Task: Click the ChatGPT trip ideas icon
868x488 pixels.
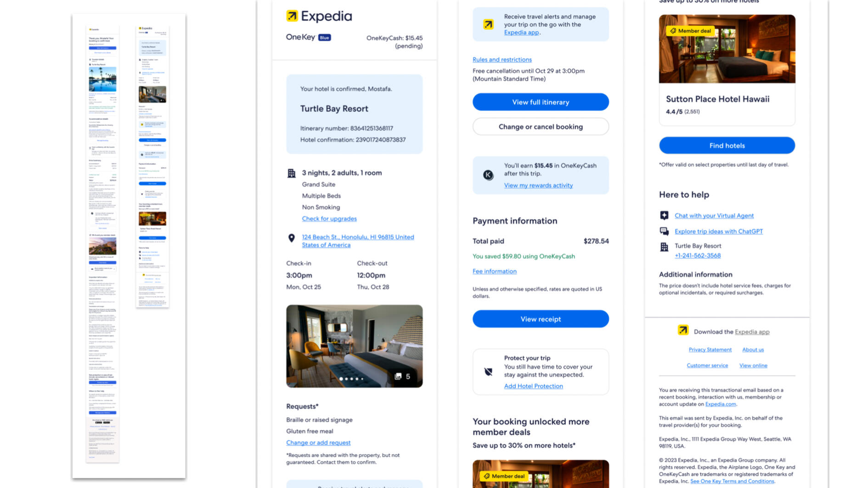Action: tap(664, 231)
